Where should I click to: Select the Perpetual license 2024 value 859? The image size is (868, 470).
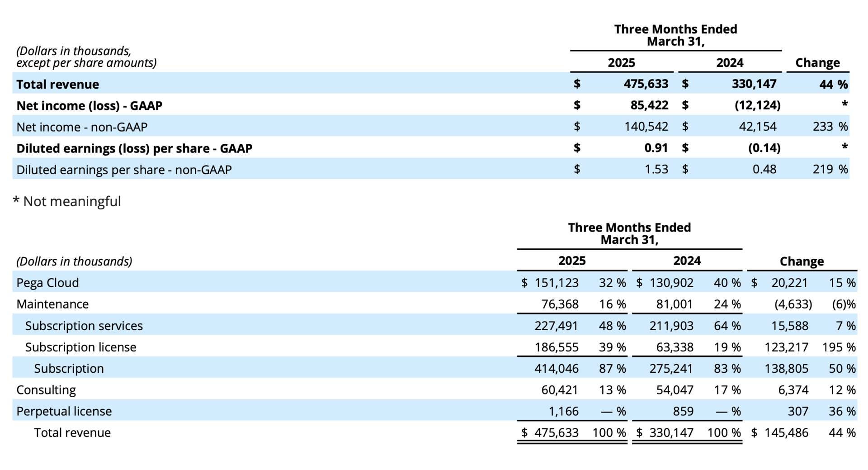[683, 411]
